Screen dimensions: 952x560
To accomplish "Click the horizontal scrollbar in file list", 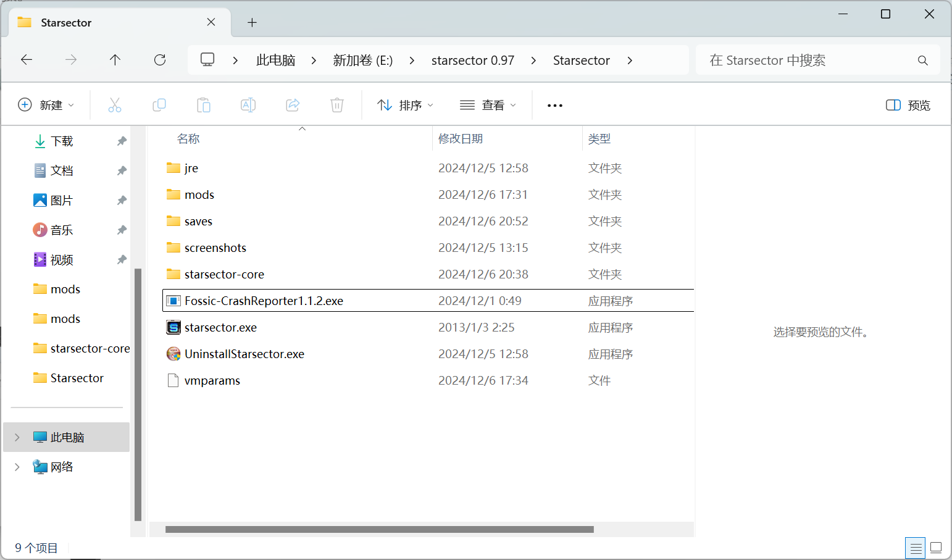I will coord(379,529).
